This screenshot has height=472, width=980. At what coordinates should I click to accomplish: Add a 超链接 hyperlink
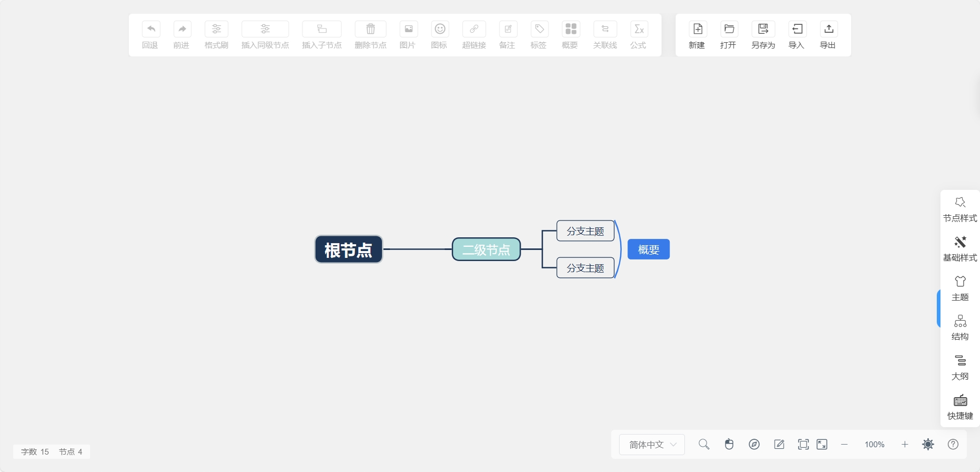click(474, 29)
